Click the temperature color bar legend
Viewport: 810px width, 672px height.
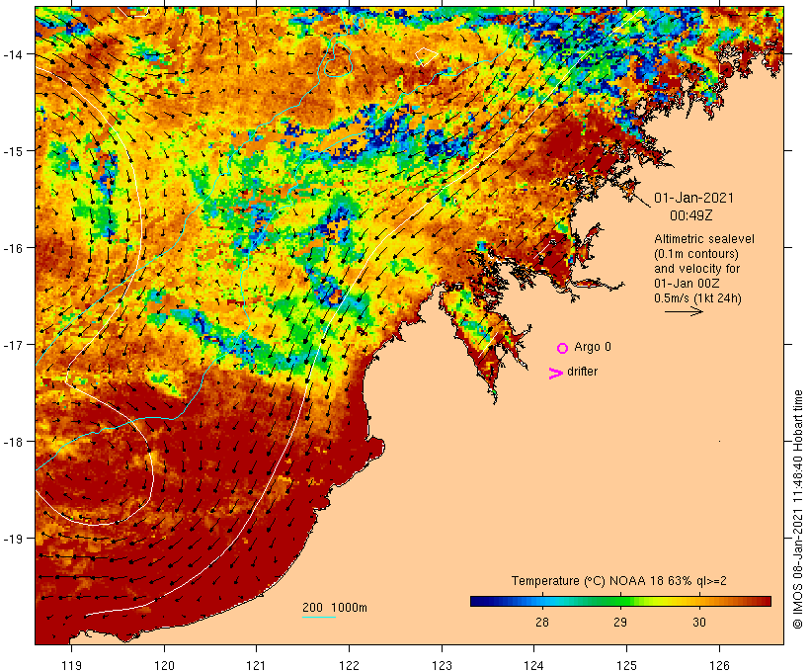click(620, 601)
